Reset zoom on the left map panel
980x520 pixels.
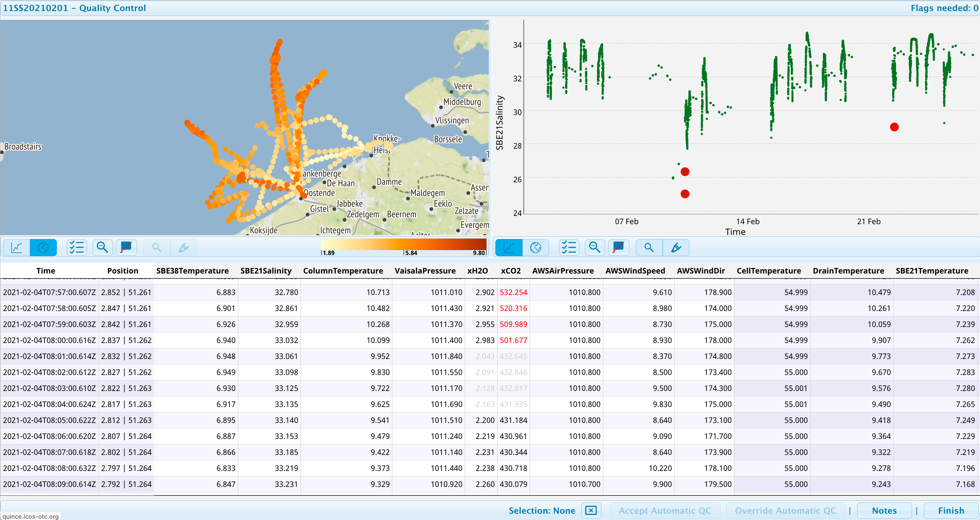102,248
